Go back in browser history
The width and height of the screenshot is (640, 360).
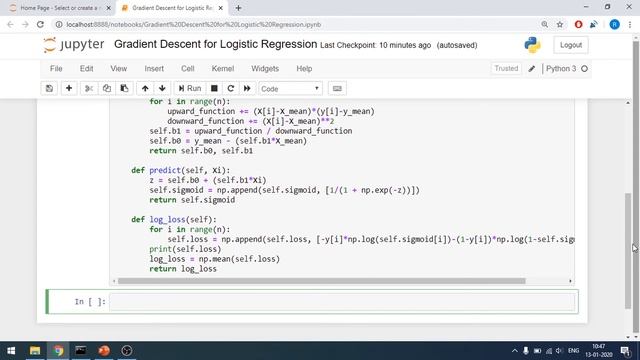point(10,24)
